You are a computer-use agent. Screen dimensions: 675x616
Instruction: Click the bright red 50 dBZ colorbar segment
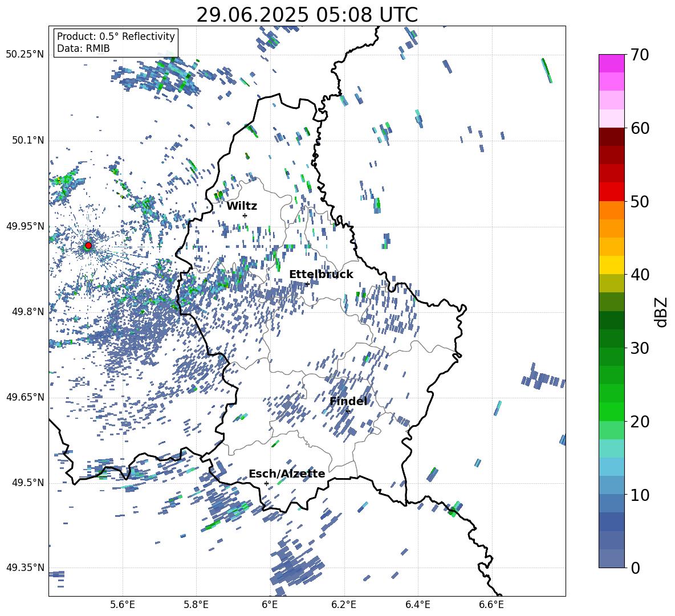click(x=612, y=192)
